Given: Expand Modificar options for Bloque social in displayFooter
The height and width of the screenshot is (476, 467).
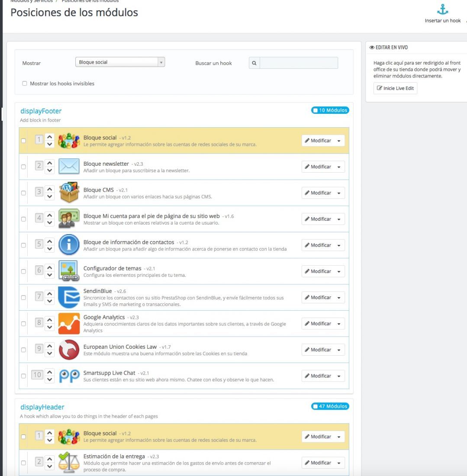Looking at the screenshot, I should click(x=339, y=141).
